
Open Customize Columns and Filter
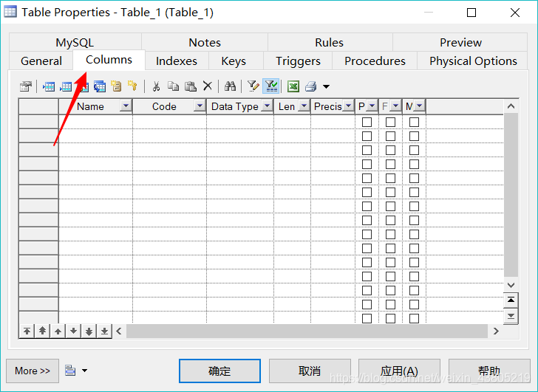(x=253, y=86)
